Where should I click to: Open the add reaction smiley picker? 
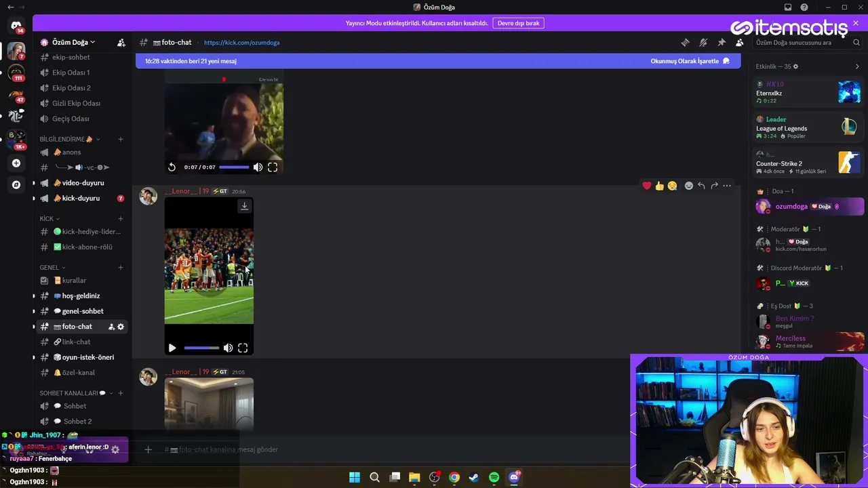[689, 186]
